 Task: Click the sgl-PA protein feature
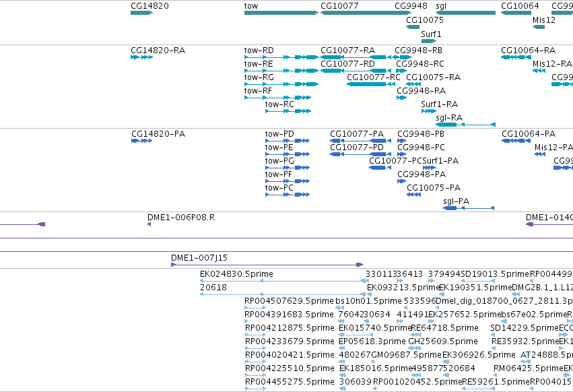pos(469,208)
